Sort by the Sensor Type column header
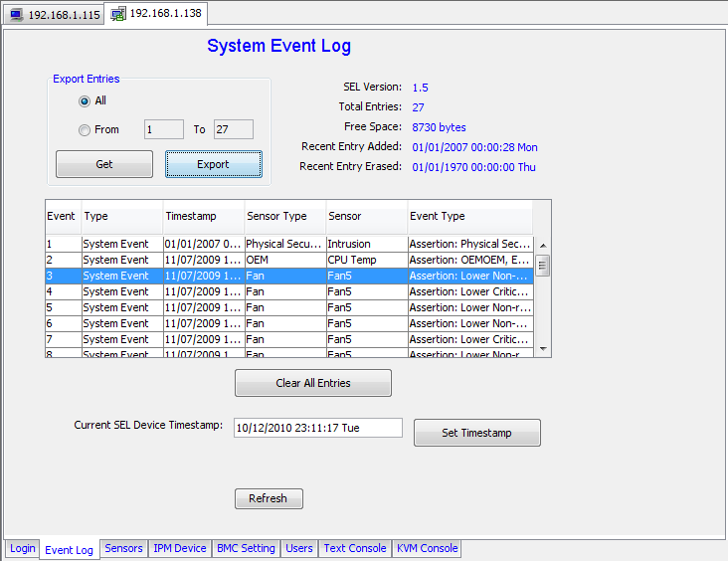This screenshot has width=728, height=561. pyautogui.click(x=284, y=216)
